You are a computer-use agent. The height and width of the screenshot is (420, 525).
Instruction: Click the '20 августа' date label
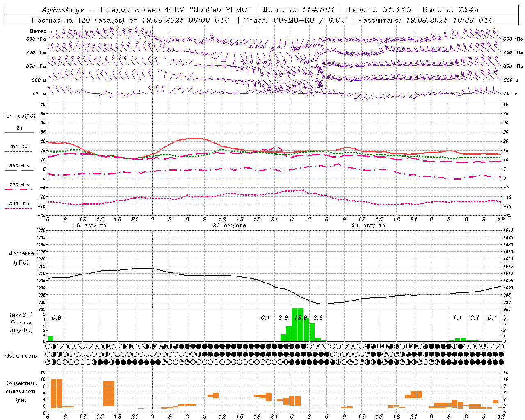coord(229,226)
